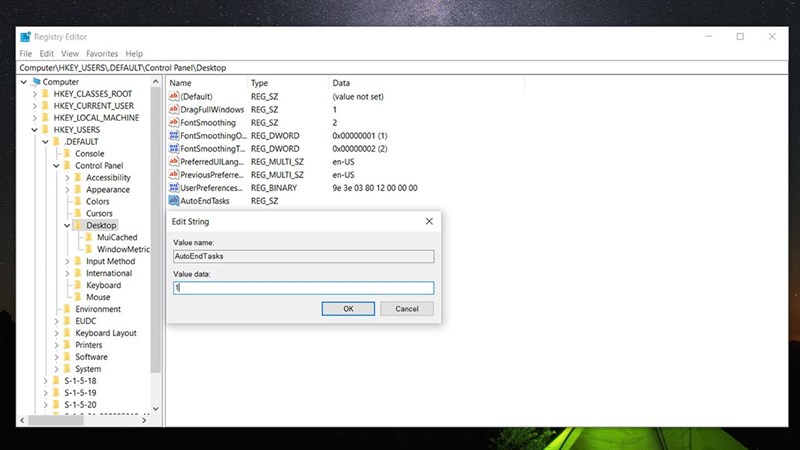
Task: Click the Software folder icon
Action: click(67, 357)
